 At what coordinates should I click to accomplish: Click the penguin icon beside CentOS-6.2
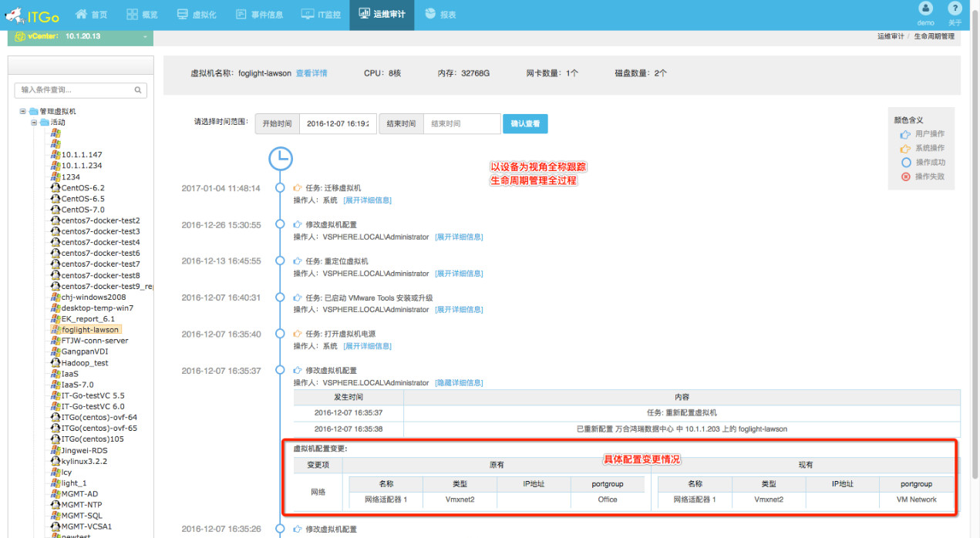(56, 187)
